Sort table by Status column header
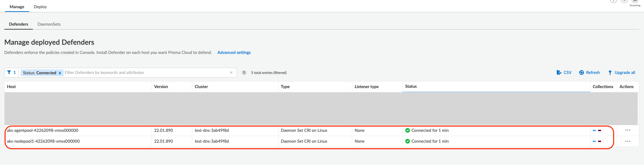Screen dimensions: 644x165 pyautogui.click(x=411, y=86)
